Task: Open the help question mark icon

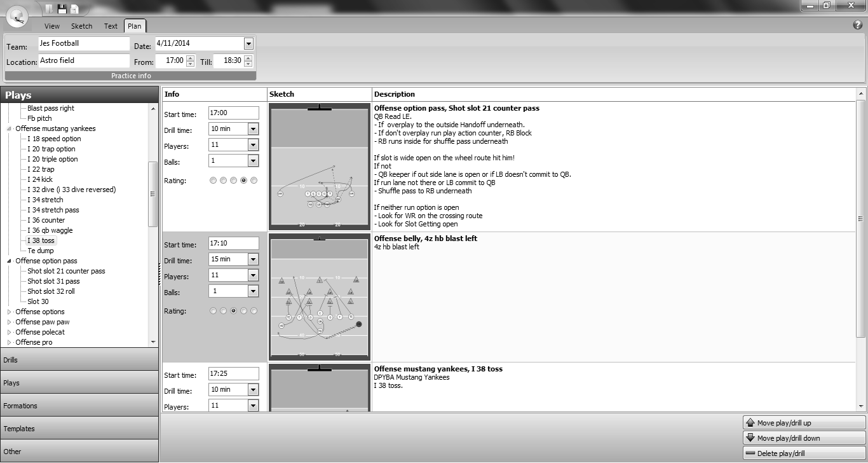Action: (858, 25)
